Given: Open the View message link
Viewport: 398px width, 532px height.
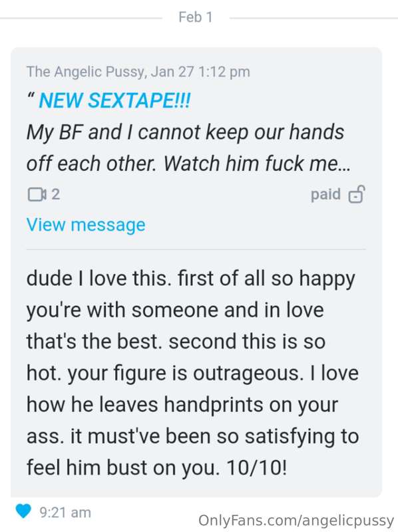Looking at the screenshot, I should (x=86, y=225).
